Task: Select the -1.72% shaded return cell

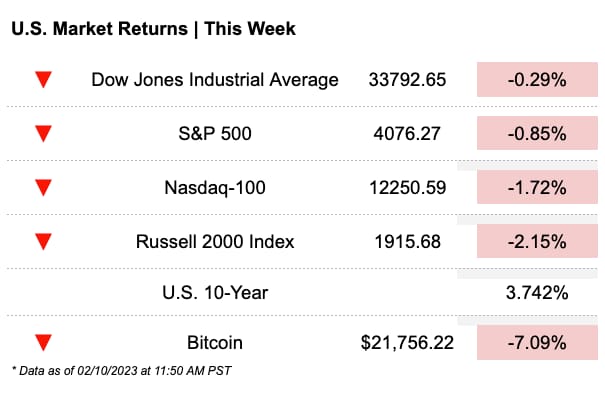Action: click(537, 187)
